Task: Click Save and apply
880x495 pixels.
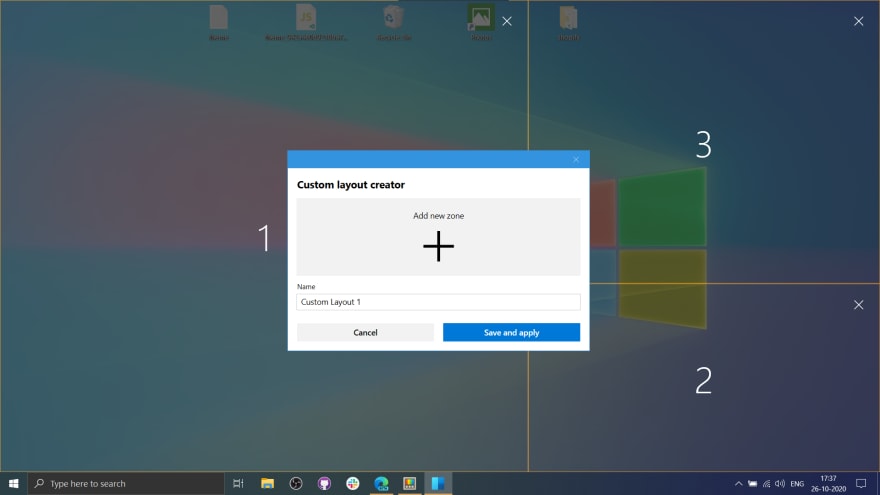Action: point(511,332)
